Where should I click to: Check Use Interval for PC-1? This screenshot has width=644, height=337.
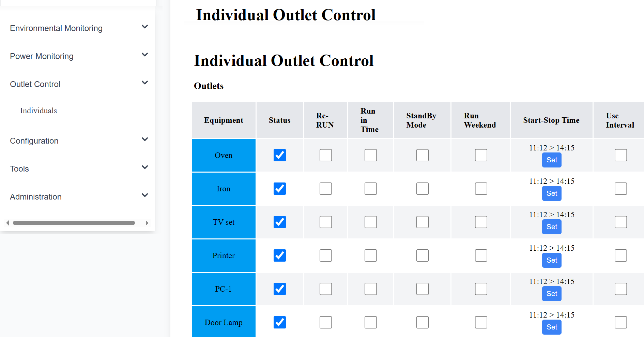621,289
